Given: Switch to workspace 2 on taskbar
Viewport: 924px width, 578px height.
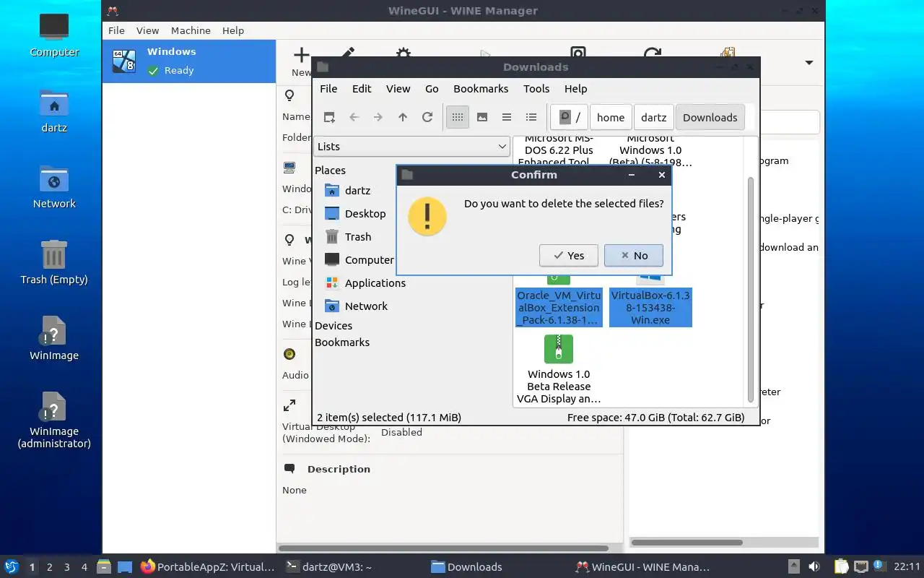Looking at the screenshot, I should click(50, 567).
